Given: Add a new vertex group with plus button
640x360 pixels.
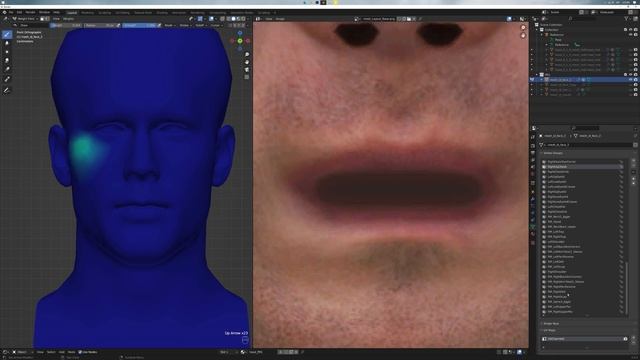Looking at the screenshot, I should [634, 161].
